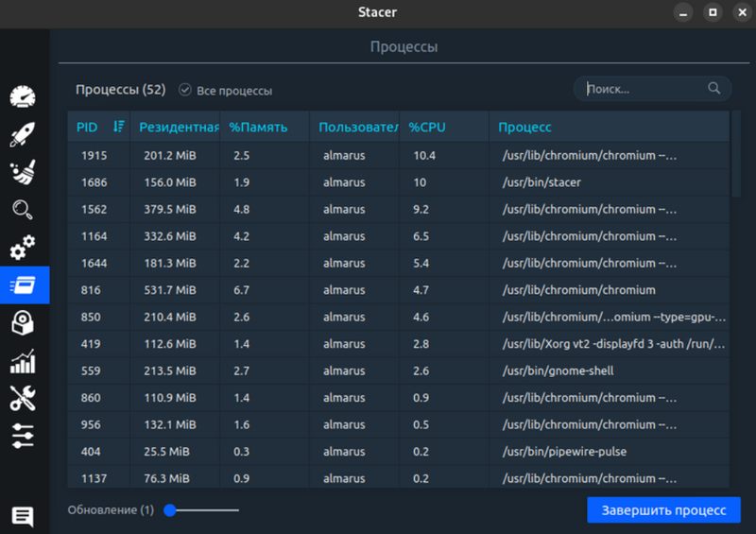
Task: Click the sort indicator icon beside PID
Action: (119, 127)
